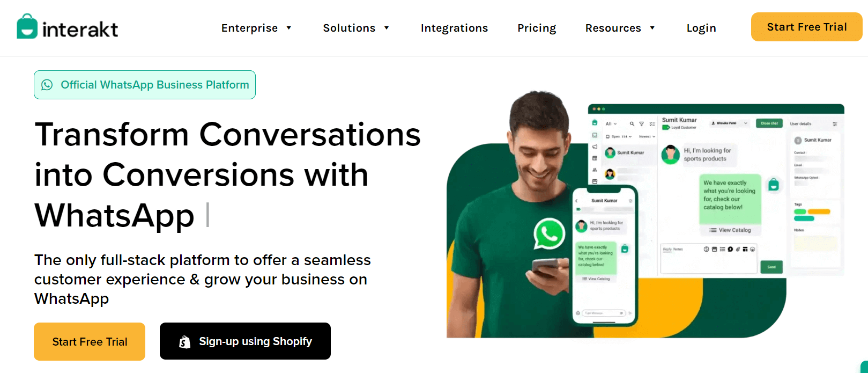Click the WhatsApp logo on the green t-shirt
This screenshot has height=373, width=868.
(549, 234)
